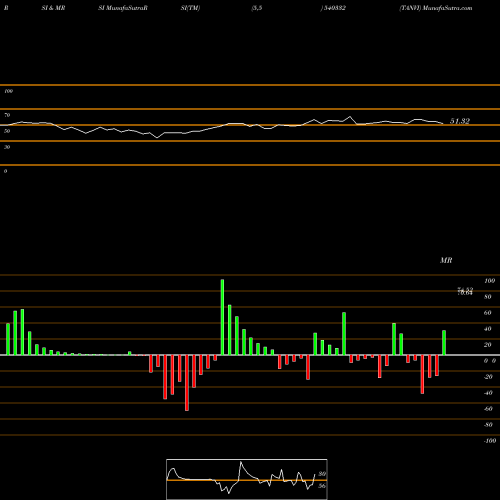Click the 80 label on the MR axis
Viewport: 500px width, 500px height.
[x=488, y=297]
